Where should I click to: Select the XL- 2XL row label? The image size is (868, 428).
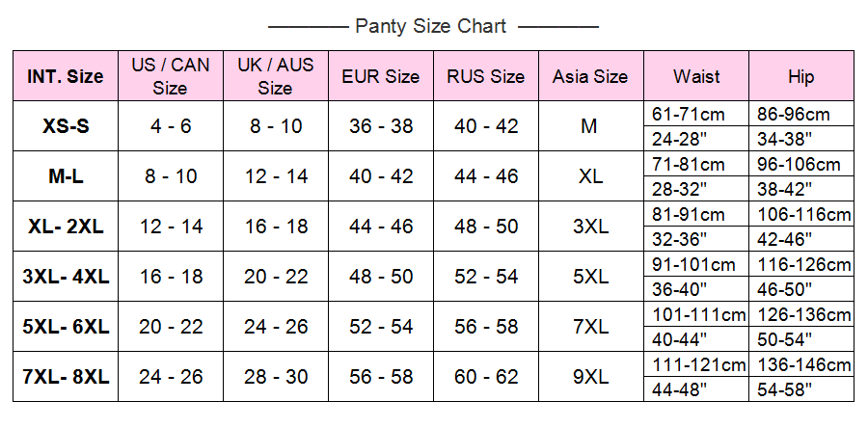coord(66,227)
